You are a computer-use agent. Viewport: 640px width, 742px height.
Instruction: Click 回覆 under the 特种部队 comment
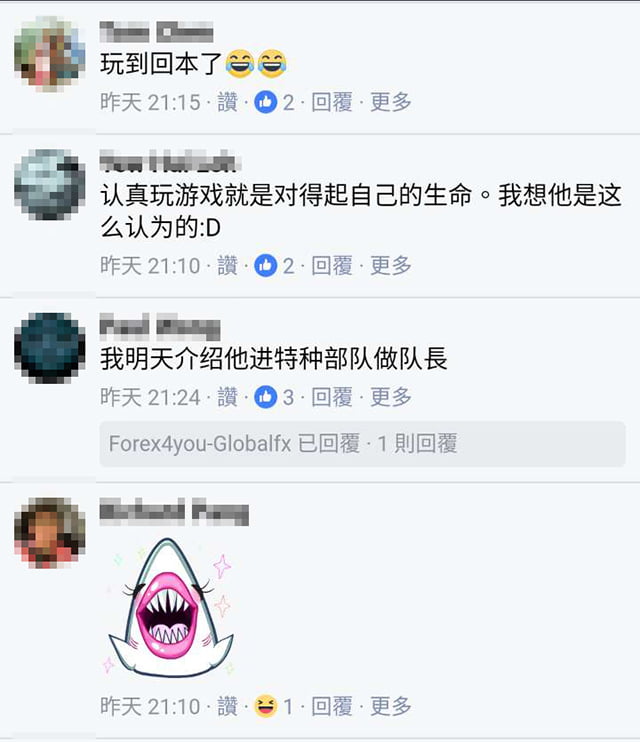(332, 397)
